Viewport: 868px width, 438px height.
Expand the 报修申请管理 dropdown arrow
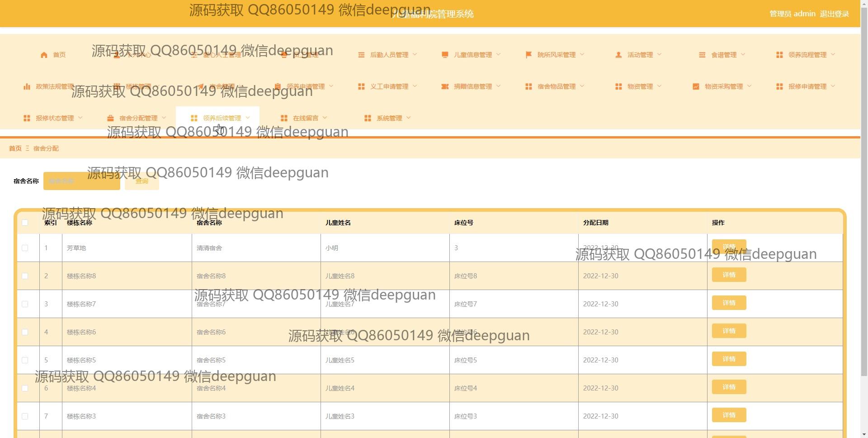point(833,86)
